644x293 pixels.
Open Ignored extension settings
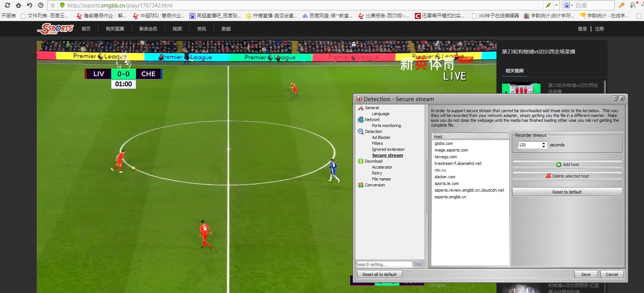click(388, 149)
